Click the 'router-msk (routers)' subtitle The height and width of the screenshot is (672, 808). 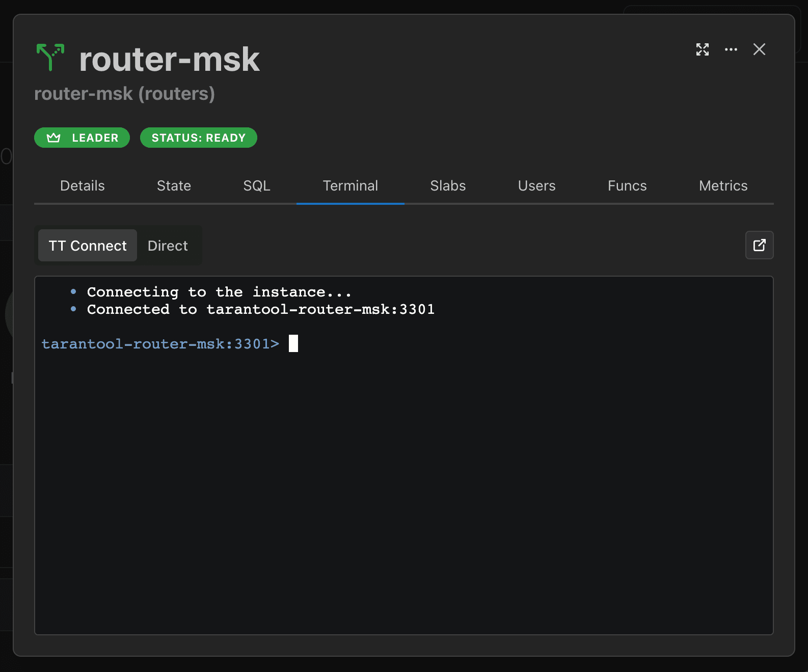[x=124, y=94]
